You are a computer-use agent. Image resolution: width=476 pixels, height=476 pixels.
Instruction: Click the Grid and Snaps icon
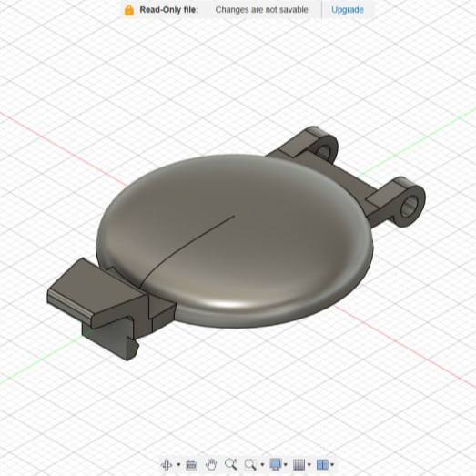(x=299, y=464)
